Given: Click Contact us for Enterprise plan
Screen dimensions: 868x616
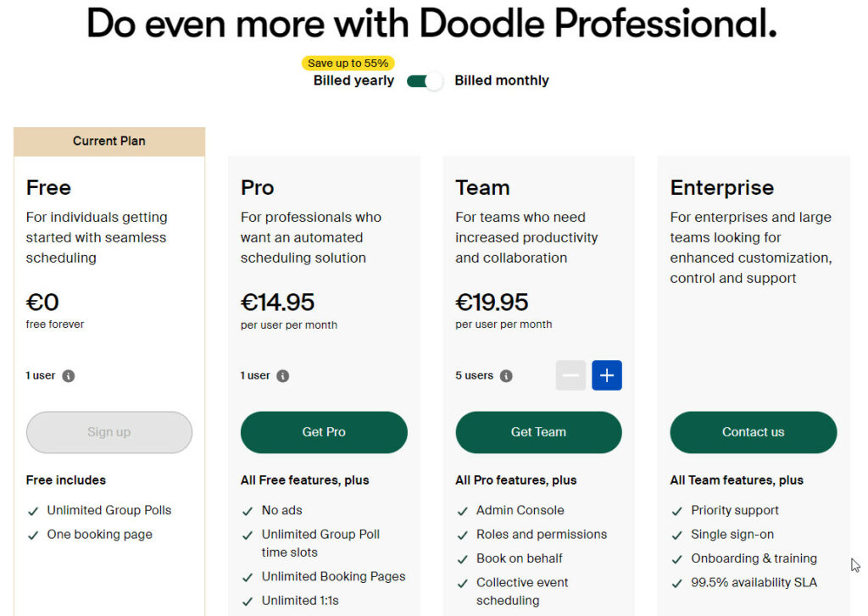Looking at the screenshot, I should 753,432.
